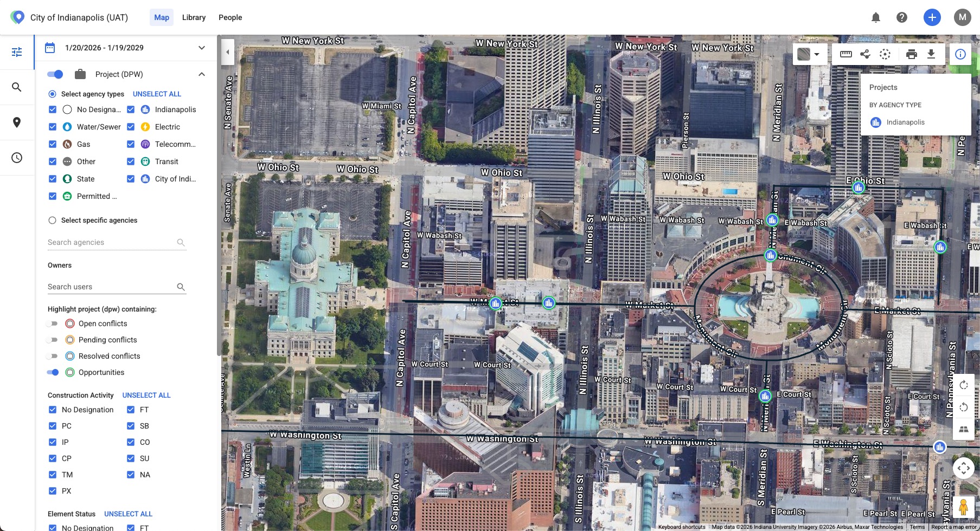Disable the Project (DPW) layer toggle
This screenshot has height=531, width=980.
point(55,74)
